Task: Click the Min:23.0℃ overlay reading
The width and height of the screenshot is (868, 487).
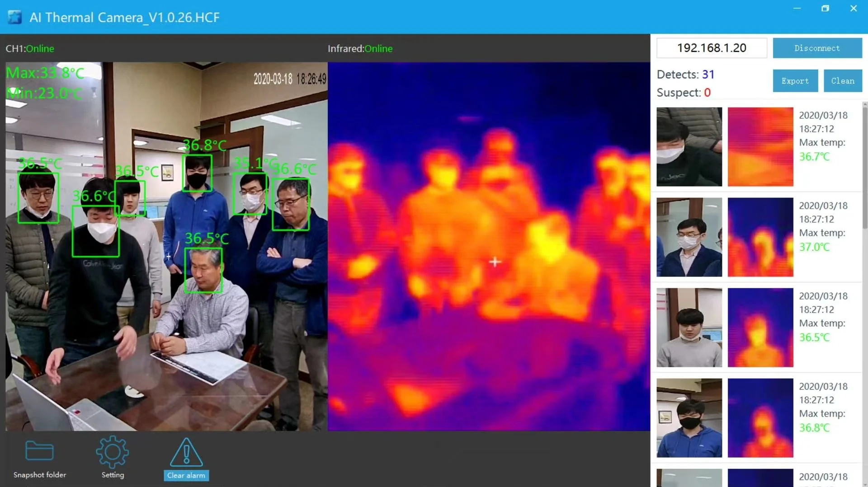Action: (44, 93)
